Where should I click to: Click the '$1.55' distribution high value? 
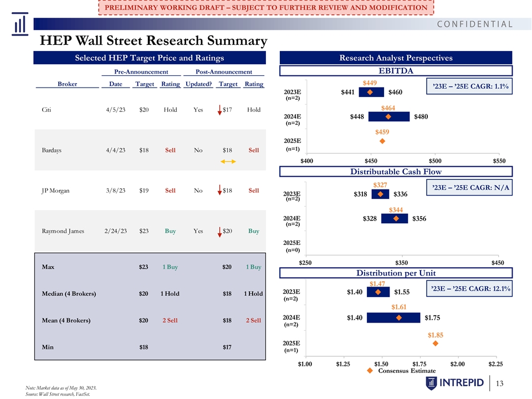(x=402, y=292)
